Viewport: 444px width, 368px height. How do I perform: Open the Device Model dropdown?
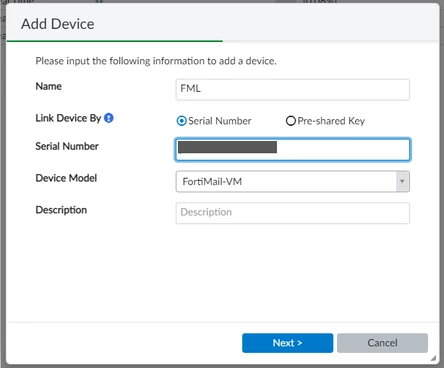(293, 182)
